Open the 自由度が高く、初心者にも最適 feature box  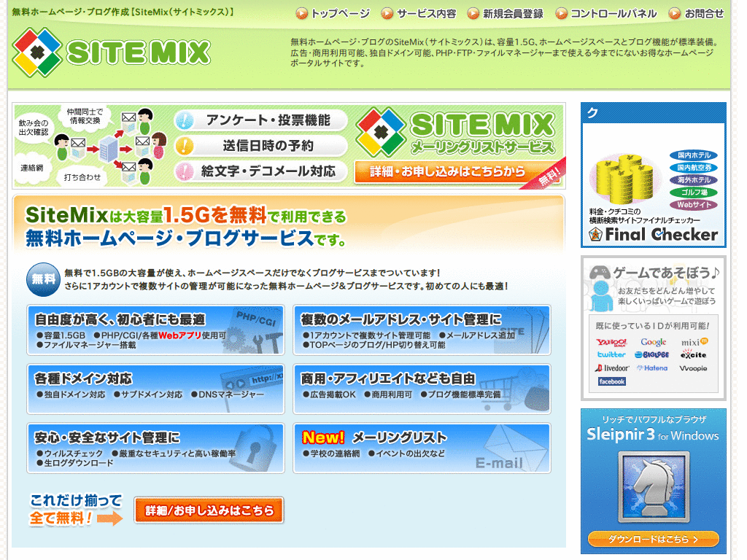156,330
